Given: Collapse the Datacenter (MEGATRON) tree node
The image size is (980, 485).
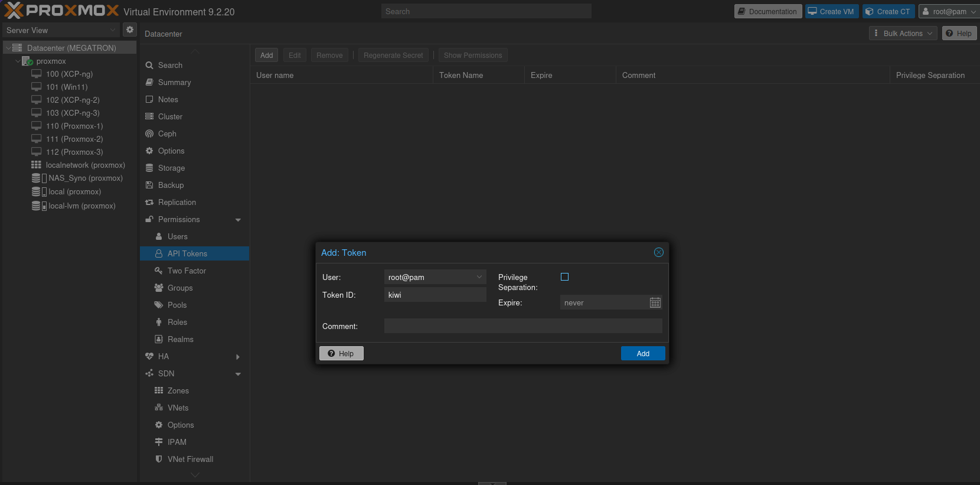Looking at the screenshot, I should [8, 48].
